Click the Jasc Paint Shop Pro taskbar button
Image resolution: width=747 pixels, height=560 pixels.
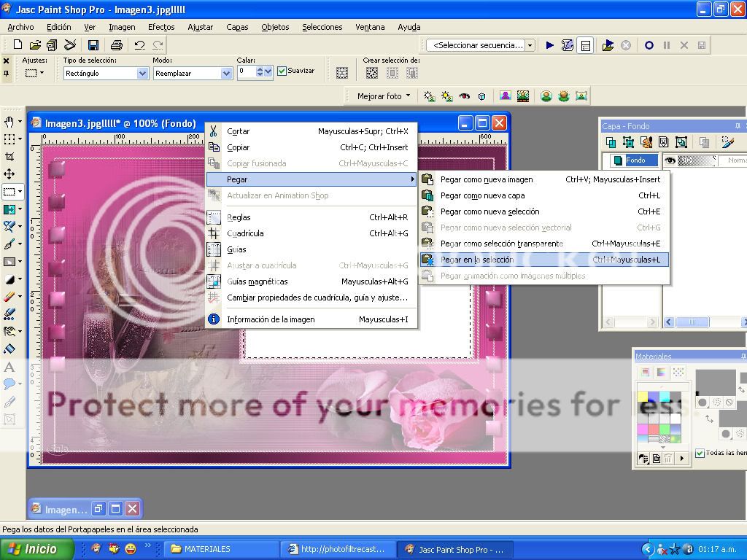(x=455, y=550)
